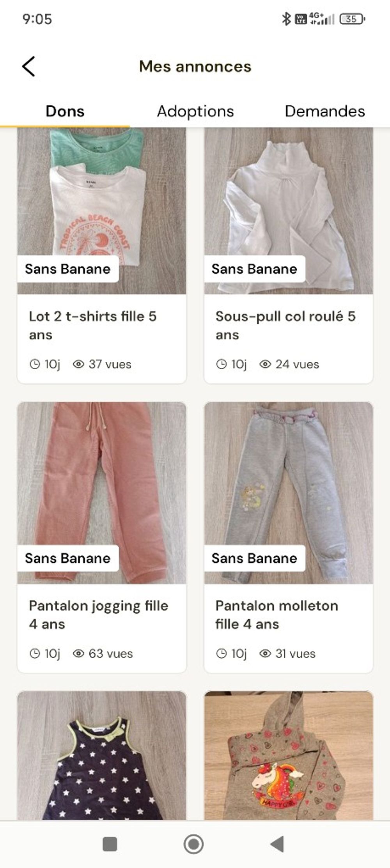Switch to the Demandes tab

pyautogui.click(x=325, y=112)
